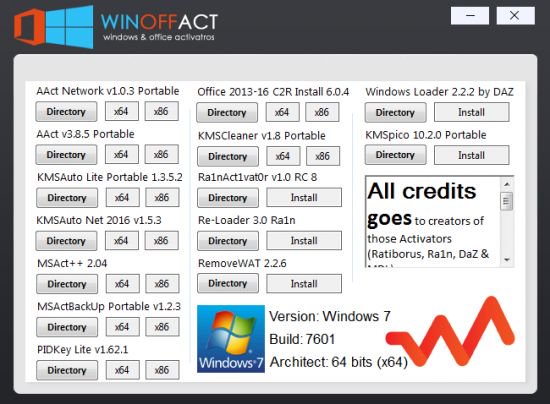Click the credits scrollbar thumb
The width and height of the screenshot is (550, 404).
coord(506,201)
